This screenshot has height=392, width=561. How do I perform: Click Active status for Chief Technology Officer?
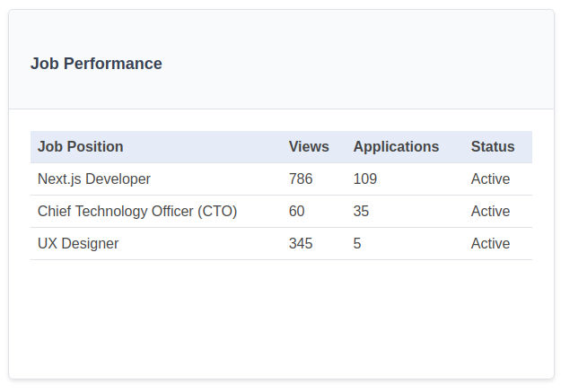click(x=490, y=211)
